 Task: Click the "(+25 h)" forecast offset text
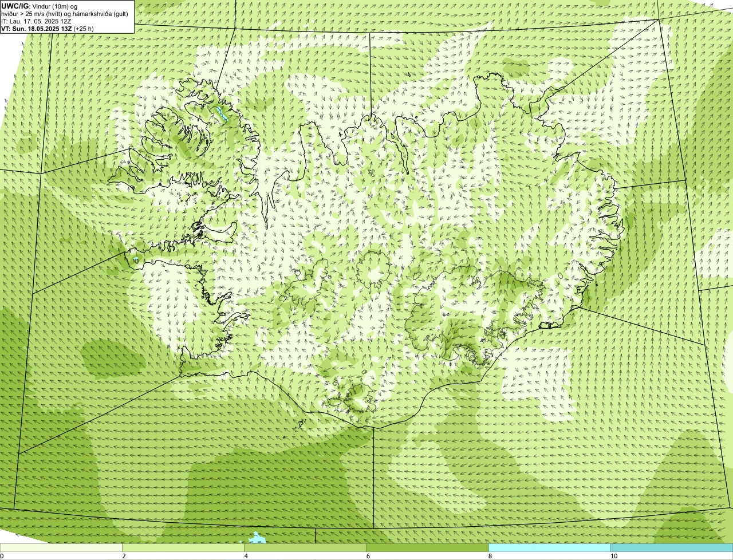coord(84,29)
